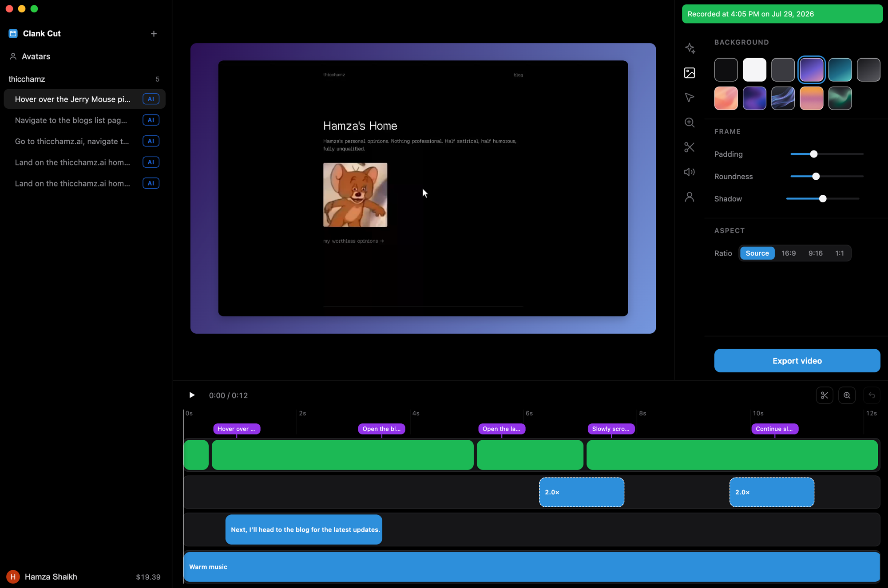Screen dimensions: 888x588
Task: Click the Jerry Mouse image in preview
Action: 355,195
